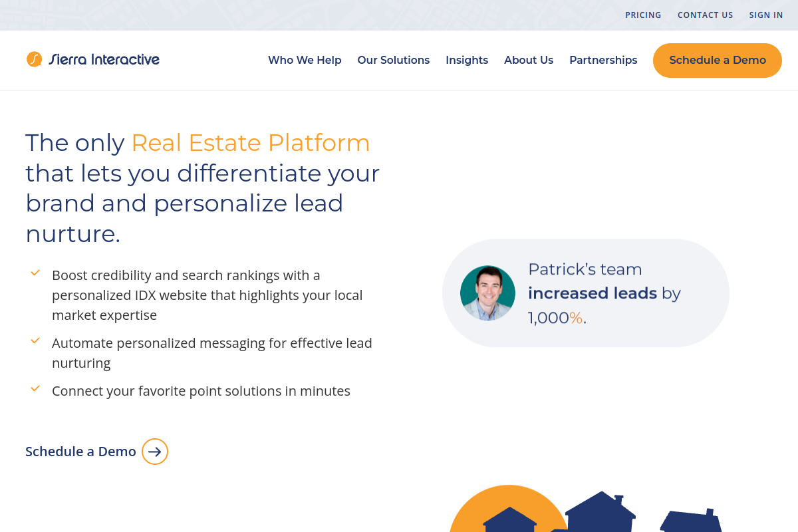Click the "Patrick's team increased leads" testimonial text
This screenshot has width=798, height=532.
point(604,293)
